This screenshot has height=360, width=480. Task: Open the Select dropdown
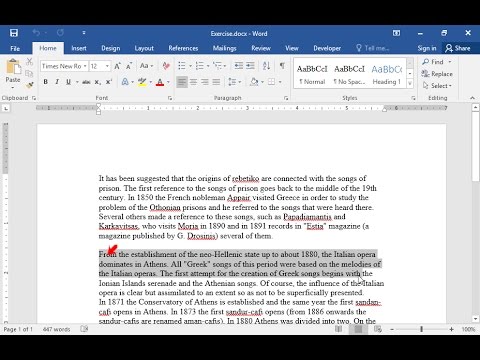coord(437,86)
